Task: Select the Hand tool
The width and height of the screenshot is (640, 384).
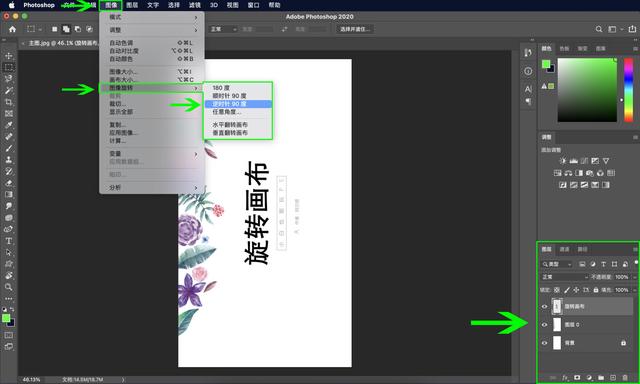Action: pos(9,275)
